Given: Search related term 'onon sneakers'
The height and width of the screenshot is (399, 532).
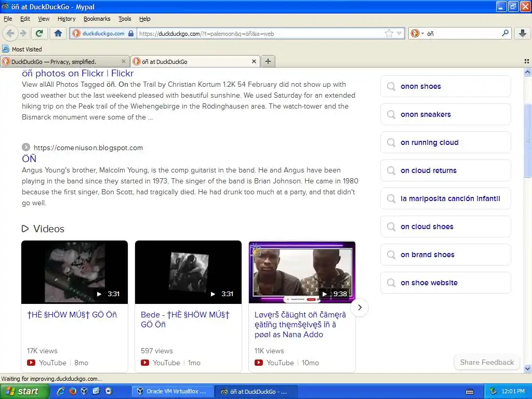Looking at the screenshot, I should (445, 114).
